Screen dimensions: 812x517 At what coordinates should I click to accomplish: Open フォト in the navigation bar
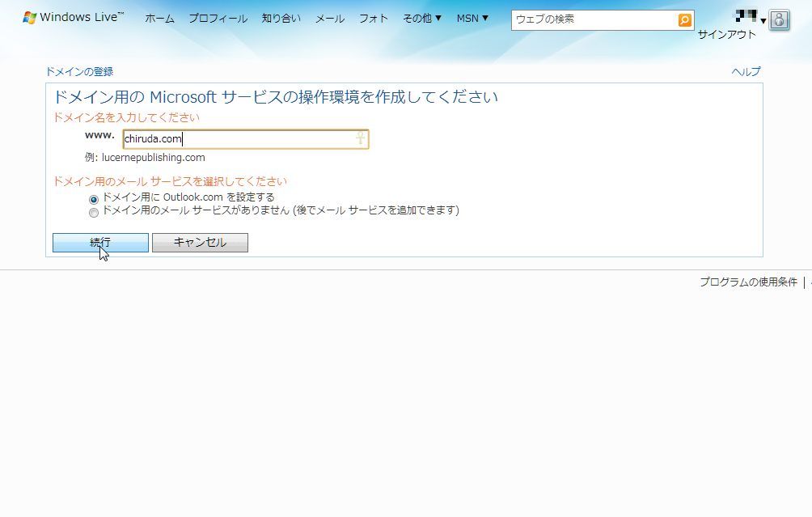click(x=374, y=18)
